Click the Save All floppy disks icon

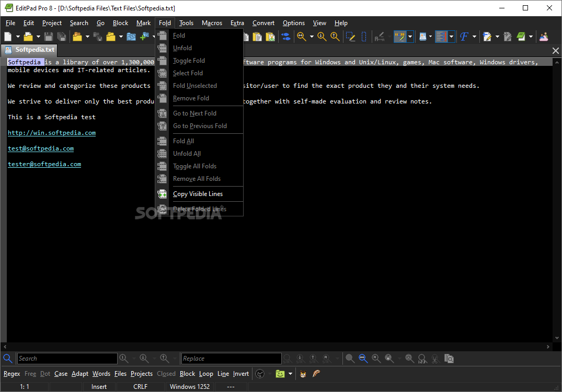coord(62,37)
